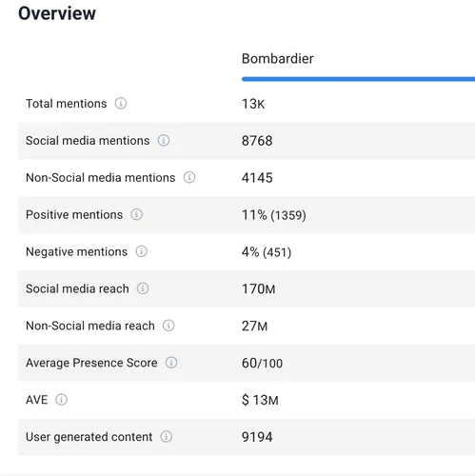Screen dimensions: 475x476
Task: Select the 170M reach value
Action: click(259, 289)
